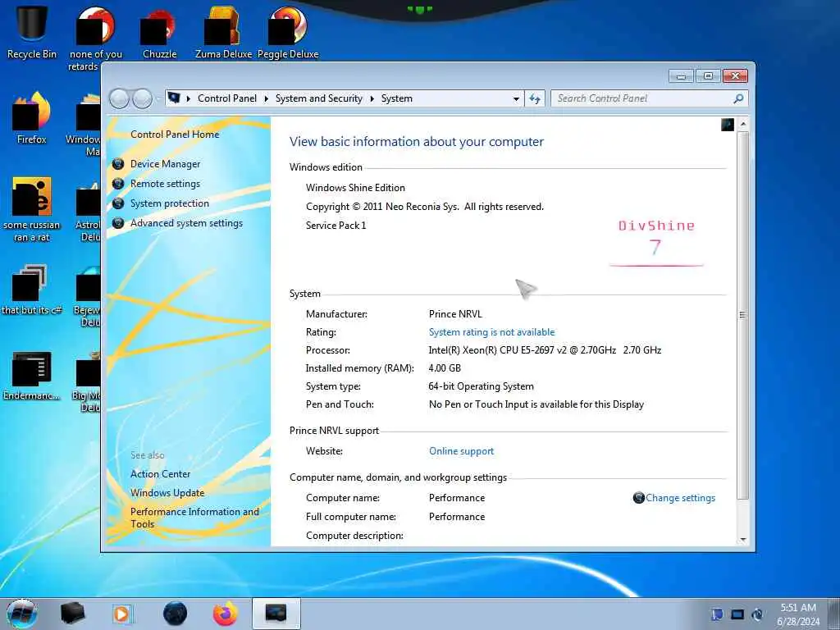The image size is (840, 630).
Task: Click the vertical scrollbar thumb
Action: click(743, 315)
